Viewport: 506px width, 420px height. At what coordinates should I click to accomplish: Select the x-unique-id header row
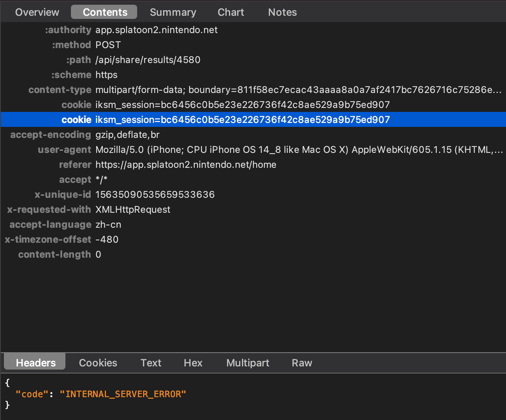tap(155, 195)
